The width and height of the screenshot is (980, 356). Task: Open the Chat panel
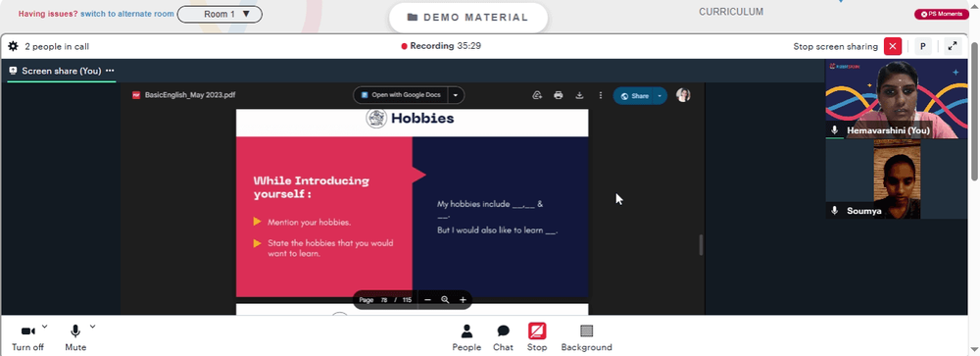[503, 337]
